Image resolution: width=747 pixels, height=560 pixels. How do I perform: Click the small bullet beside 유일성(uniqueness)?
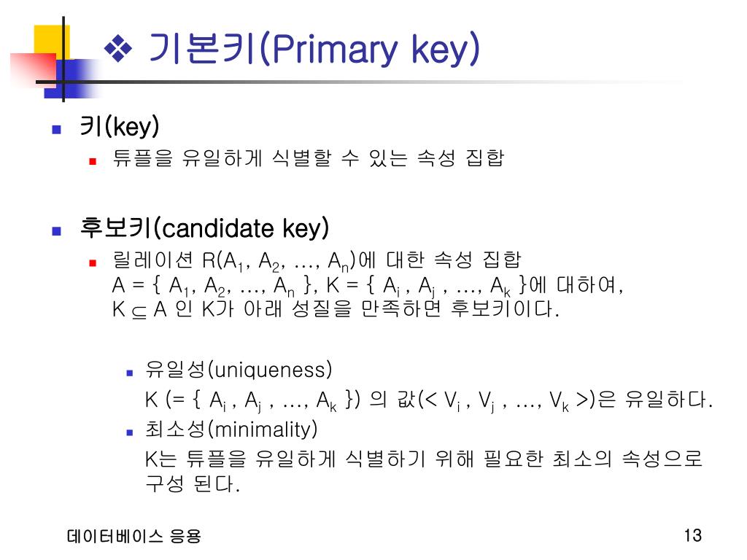tap(130, 373)
